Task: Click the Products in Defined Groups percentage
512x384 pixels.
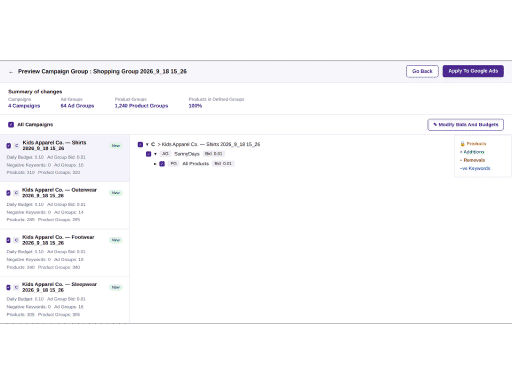Action: (x=195, y=106)
